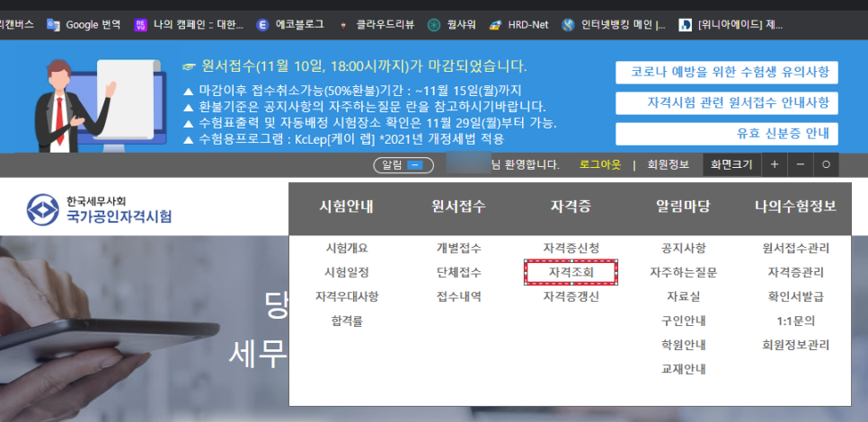Increase screen size with plus button
This screenshot has width=868, height=422.
pyautogui.click(x=775, y=165)
